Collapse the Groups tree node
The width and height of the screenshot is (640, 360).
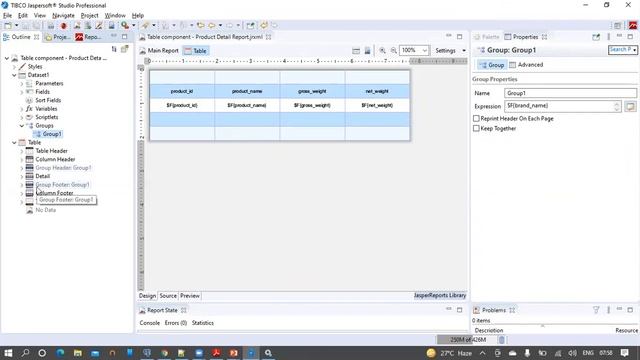coord(22,126)
